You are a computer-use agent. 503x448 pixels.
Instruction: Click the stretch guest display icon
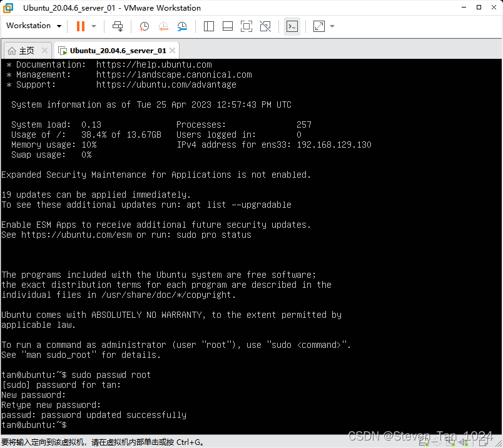(319, 26)
